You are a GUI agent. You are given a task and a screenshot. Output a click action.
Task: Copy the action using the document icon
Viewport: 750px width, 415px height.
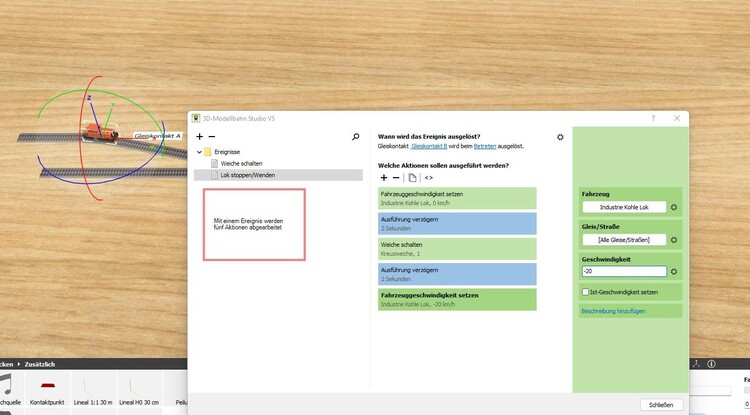coord(412,178)
